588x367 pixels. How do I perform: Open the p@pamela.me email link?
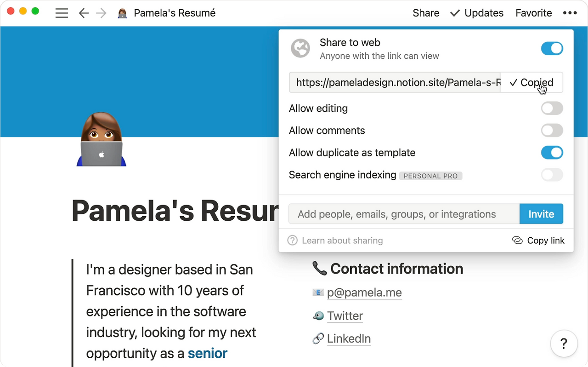[364, 292]
